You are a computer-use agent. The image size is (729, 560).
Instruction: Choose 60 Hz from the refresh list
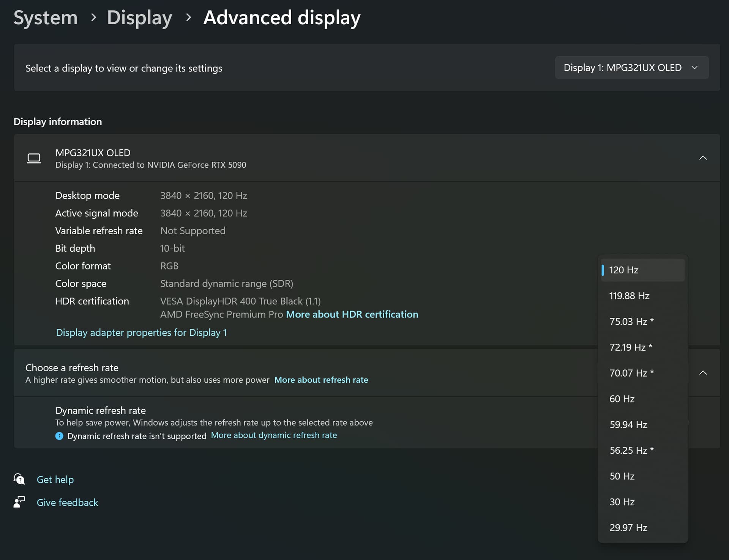point(622,399)
